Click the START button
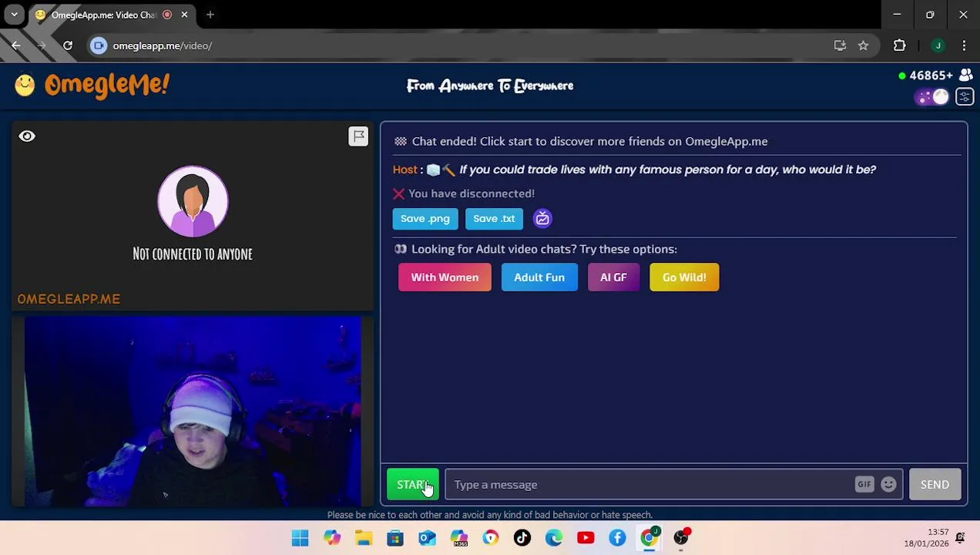 (x=413, y=485)
